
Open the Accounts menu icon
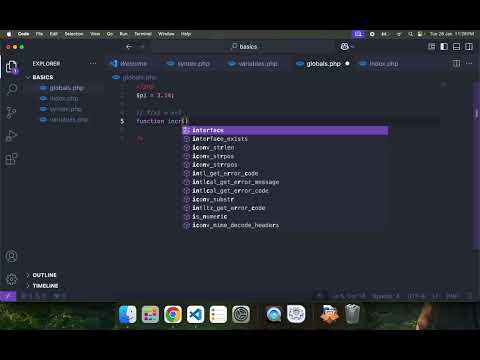pyautogui.click(x=12, y=256)
